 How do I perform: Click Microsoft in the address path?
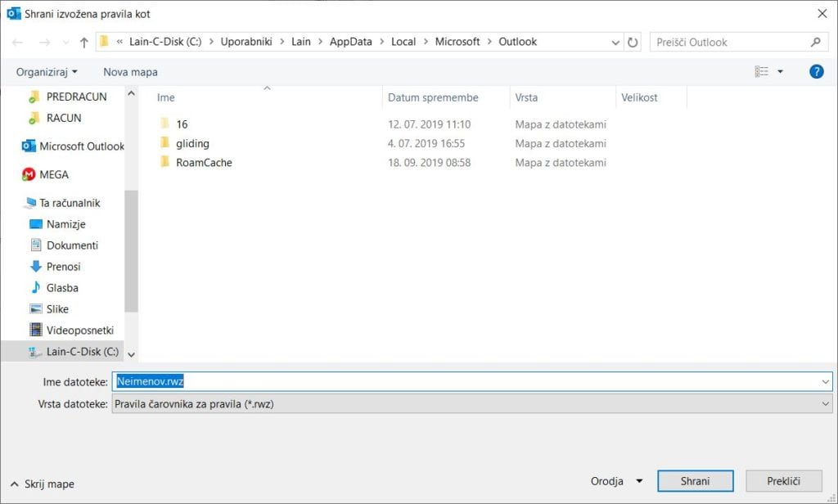(x=457, y=42)
